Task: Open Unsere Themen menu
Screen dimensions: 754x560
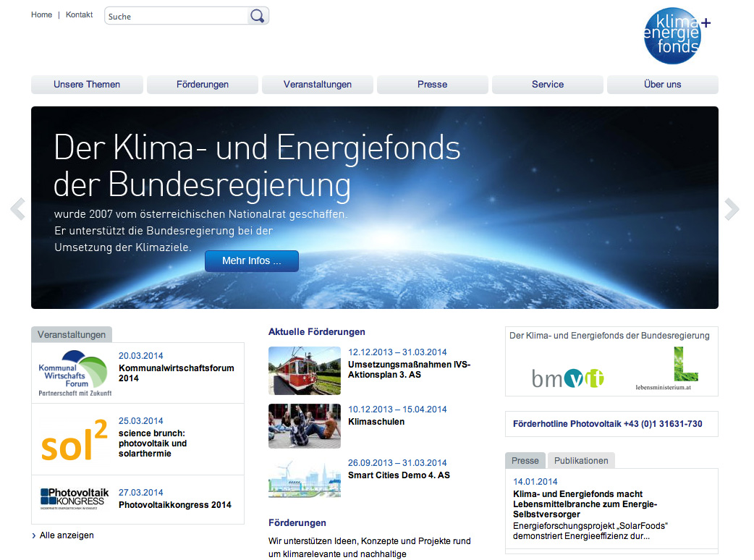Action: click(x=87, y=85)
